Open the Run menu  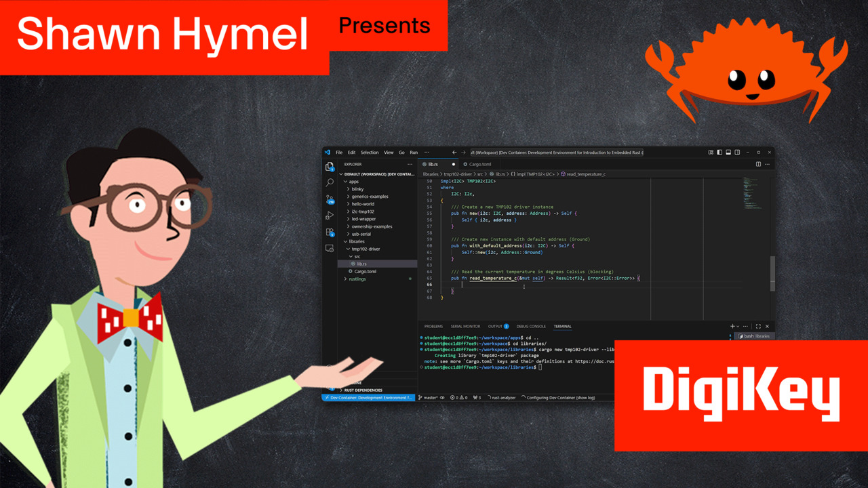414,152
